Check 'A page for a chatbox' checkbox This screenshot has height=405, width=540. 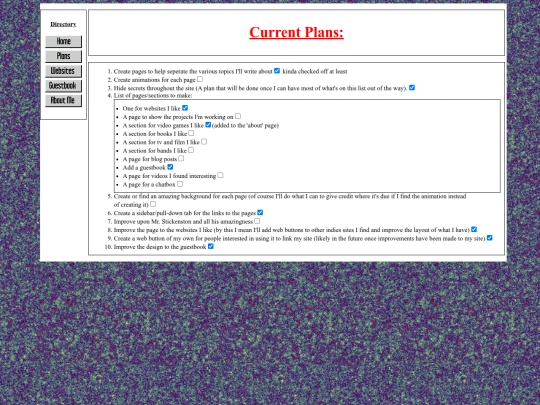180,184
